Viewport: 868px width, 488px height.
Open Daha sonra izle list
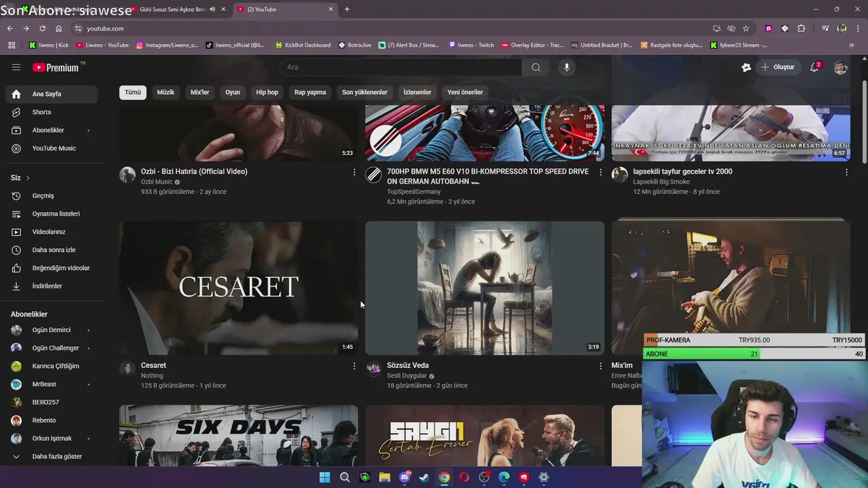point(52,250)
